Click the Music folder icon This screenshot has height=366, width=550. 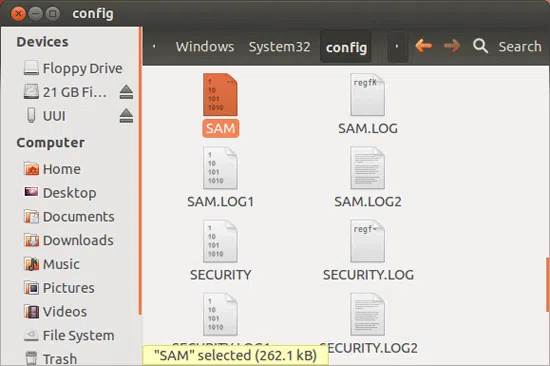click(31, 264)
